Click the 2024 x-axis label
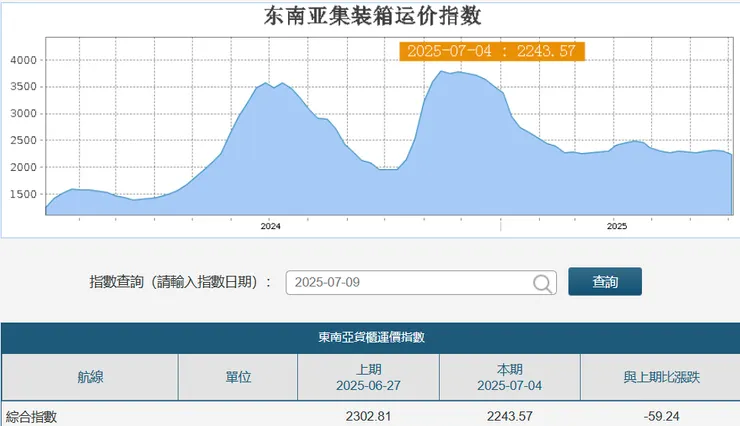The image size is (740, 426). point(270,226)
